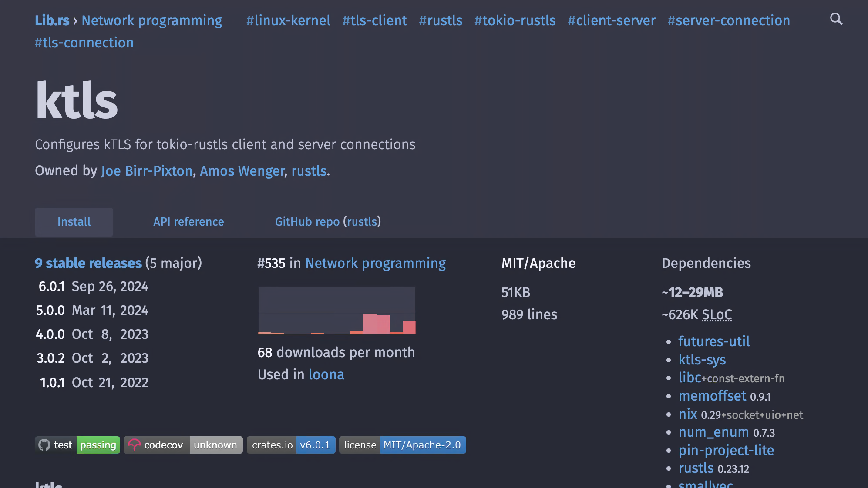Click the codecov umbrella logo icon
The image size is (868, 488).
135,445
